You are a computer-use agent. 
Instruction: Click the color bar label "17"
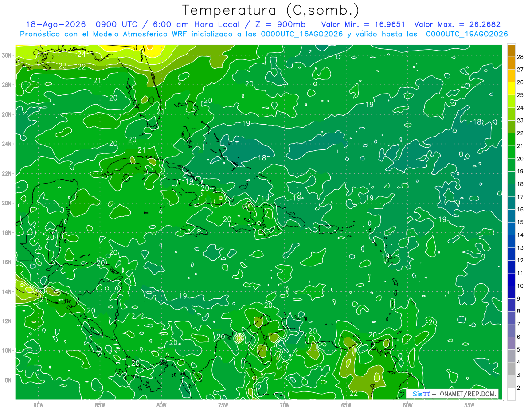click(x=520, y=197)
